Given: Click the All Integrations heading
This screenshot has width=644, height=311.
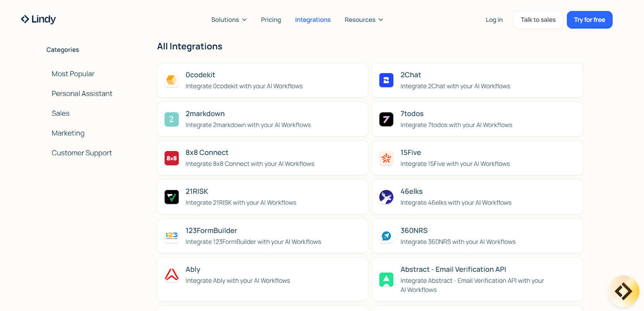Looking at the screenshot, I should tap(190, 46).
